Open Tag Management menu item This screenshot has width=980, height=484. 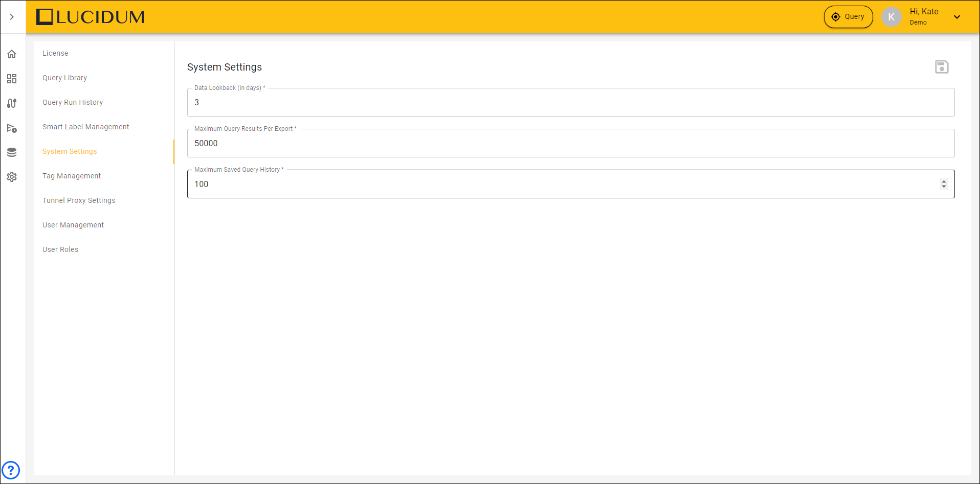tap(72, 176)
